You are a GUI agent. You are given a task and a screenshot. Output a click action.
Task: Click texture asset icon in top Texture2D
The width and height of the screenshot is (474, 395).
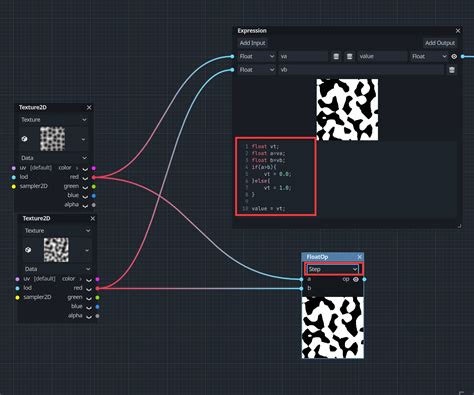click(24, 139)
